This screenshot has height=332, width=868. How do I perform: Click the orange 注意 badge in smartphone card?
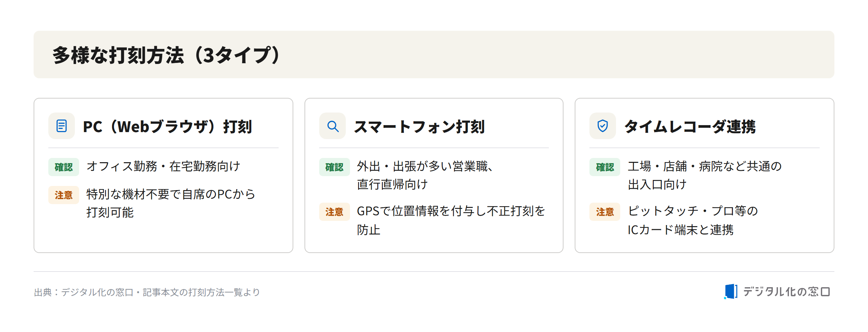pyautogui.click(x=334, y=212)
